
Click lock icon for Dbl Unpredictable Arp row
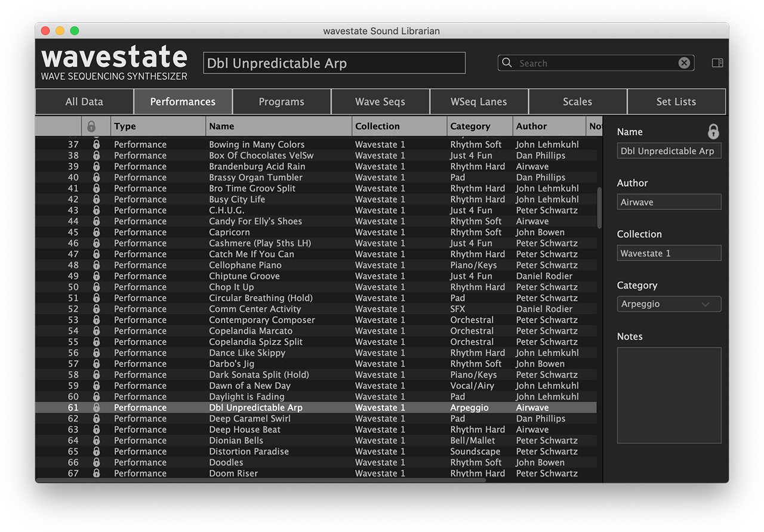(x=96, y=407)
